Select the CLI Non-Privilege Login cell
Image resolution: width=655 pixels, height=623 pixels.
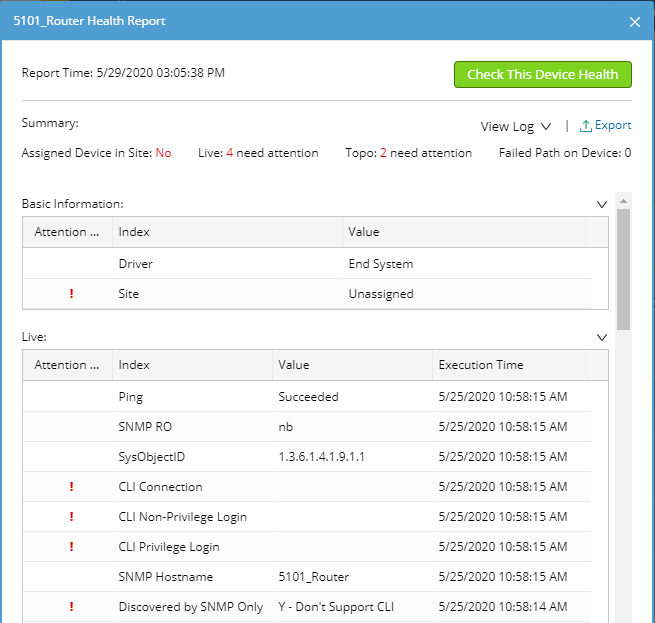coord(193,516)
